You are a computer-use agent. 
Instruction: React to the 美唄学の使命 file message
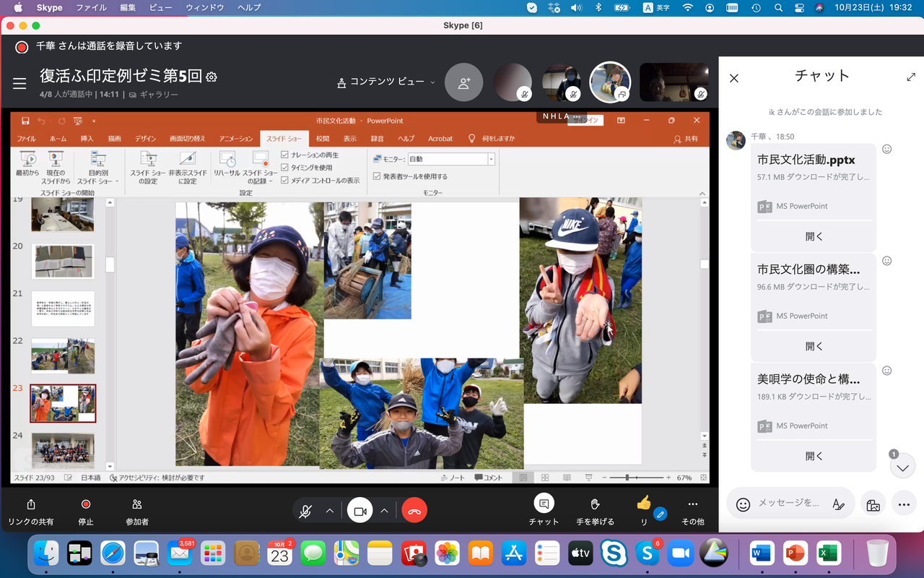click(x=887, y=371)
